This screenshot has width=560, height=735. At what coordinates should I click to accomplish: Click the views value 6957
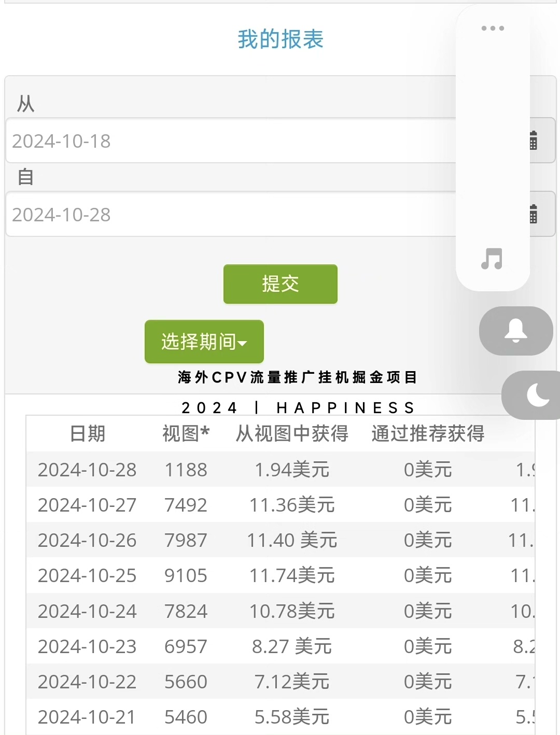point(186,646)
